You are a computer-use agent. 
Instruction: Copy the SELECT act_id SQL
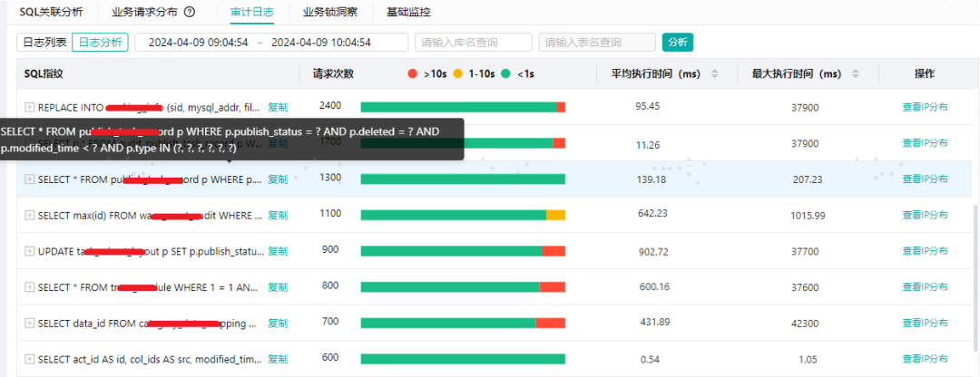tap(278, 360)
